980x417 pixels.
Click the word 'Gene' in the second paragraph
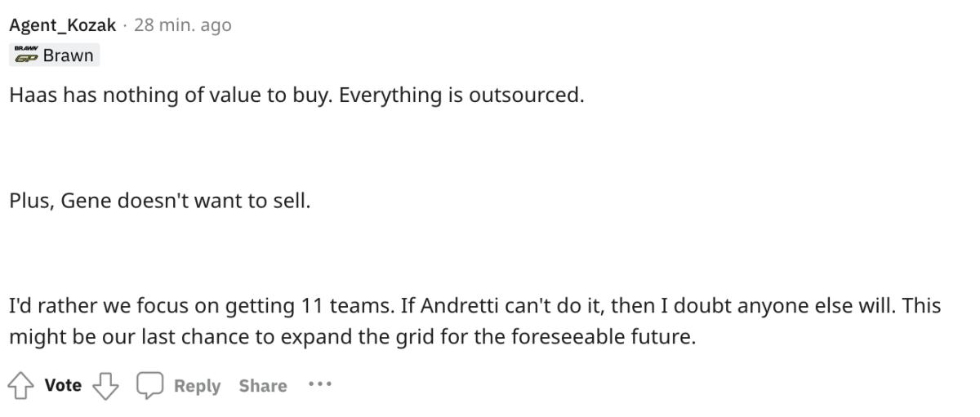[87, 200]
